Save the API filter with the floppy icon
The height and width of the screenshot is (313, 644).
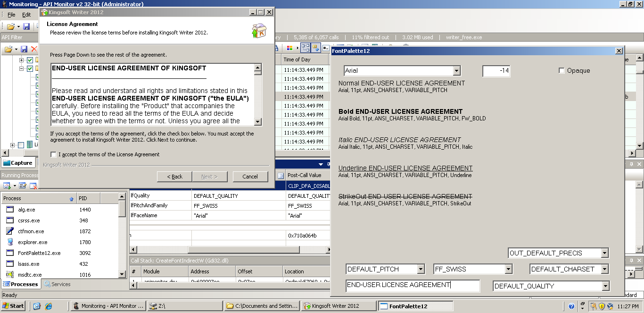24,49
